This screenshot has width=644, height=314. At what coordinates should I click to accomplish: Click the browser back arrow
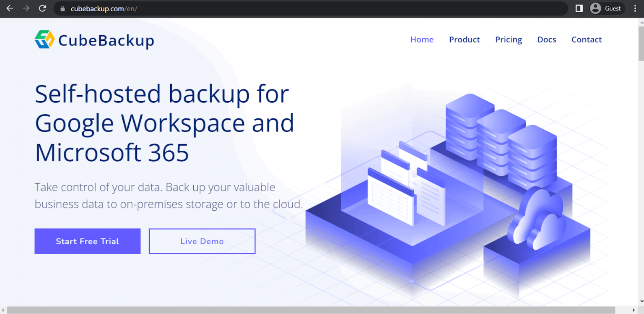[x=10, y=8]
